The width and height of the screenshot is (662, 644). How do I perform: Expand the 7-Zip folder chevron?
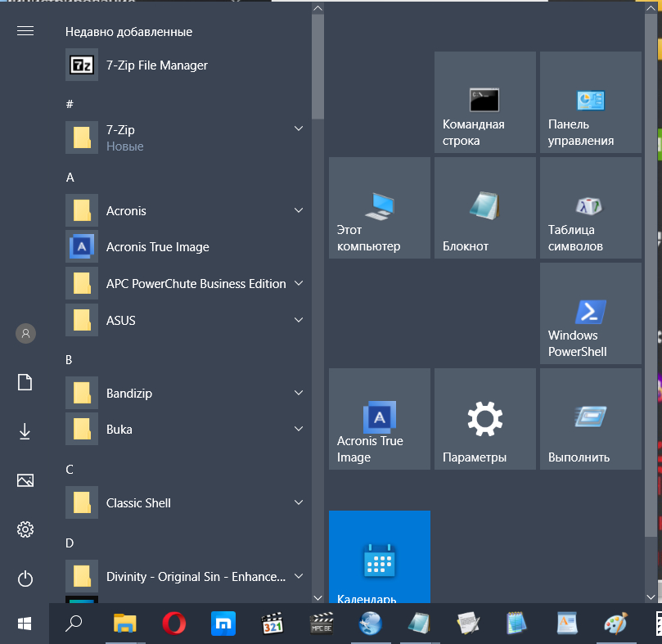(x=299, y=128)
